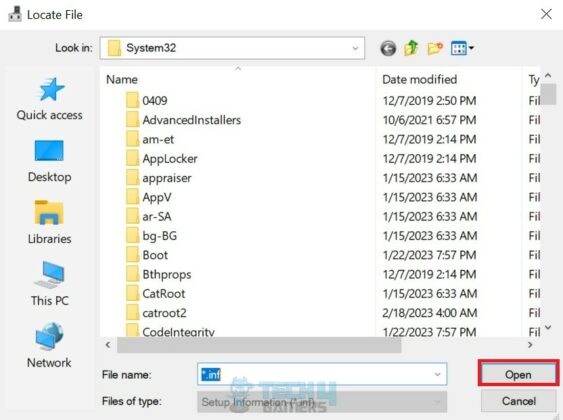
Task: Click the vertical scrollbar down arrow
Action: (548, 327)
